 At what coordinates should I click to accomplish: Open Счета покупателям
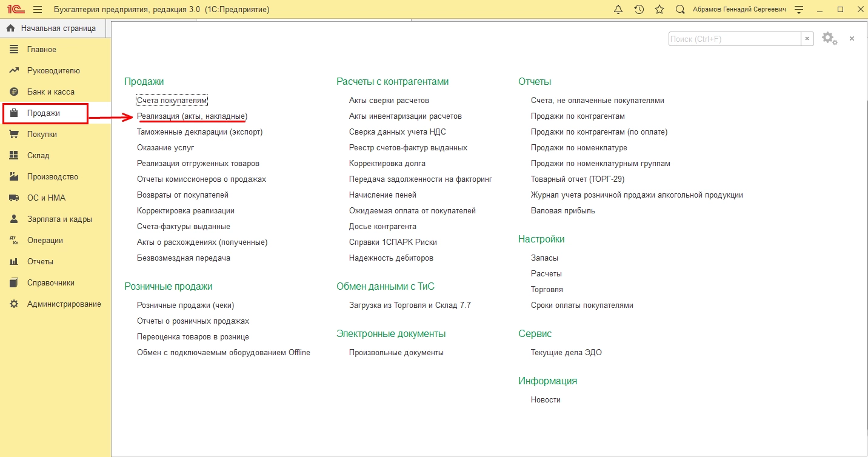[x=172, y=100]
